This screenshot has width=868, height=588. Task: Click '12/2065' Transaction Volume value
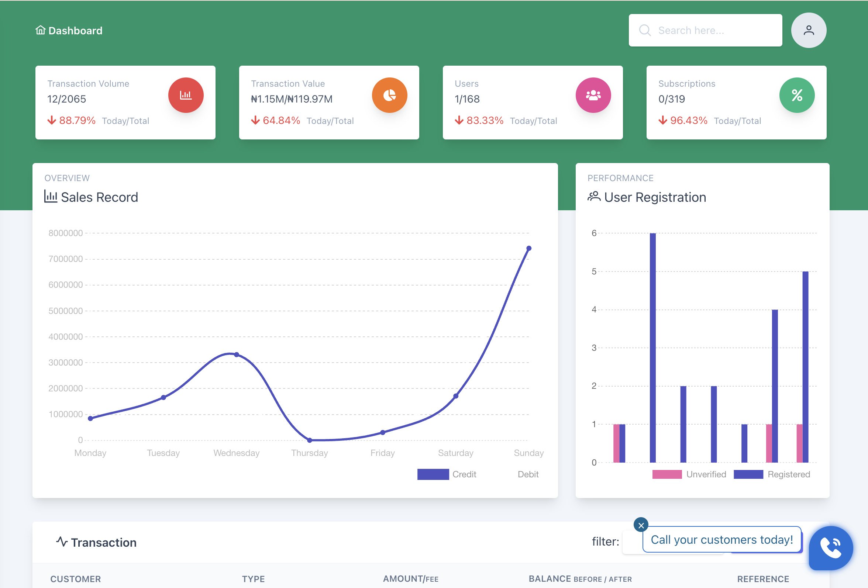coord(66,99)
